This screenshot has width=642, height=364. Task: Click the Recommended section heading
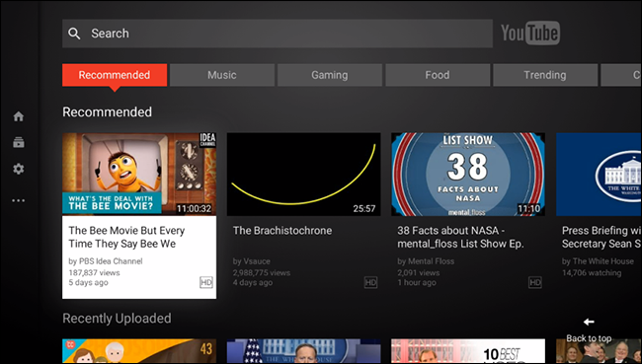point(108,112)
